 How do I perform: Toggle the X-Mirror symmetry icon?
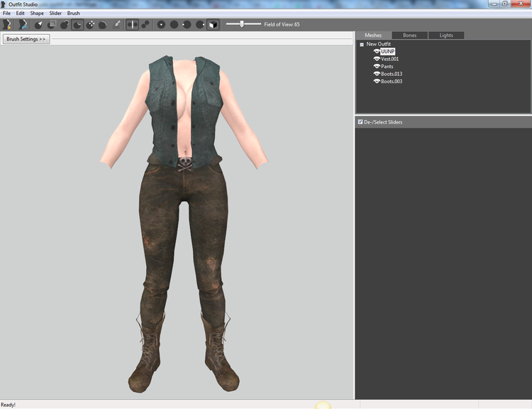click(x=133, y=24)
